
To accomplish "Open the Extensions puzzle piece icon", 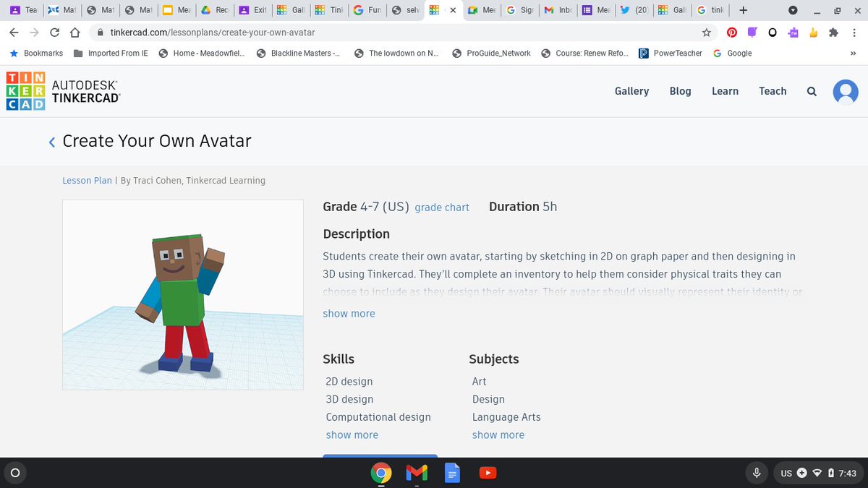I will point(833,33).
